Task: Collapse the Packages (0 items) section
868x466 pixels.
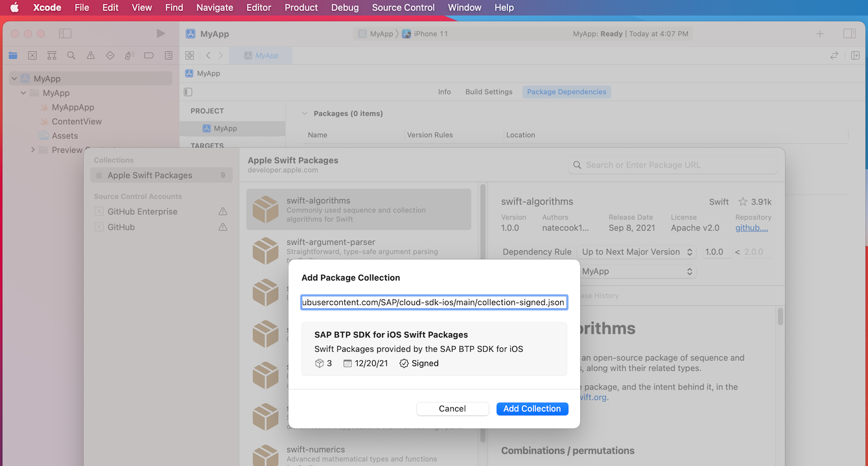Action: (x=304, y=113)
